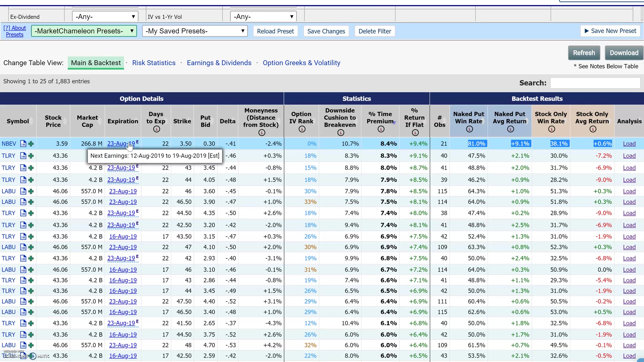Open Option Greeks & Volatility view
Image resolution: width=644 pixels, height=362 pixels.
click(302, 63)
